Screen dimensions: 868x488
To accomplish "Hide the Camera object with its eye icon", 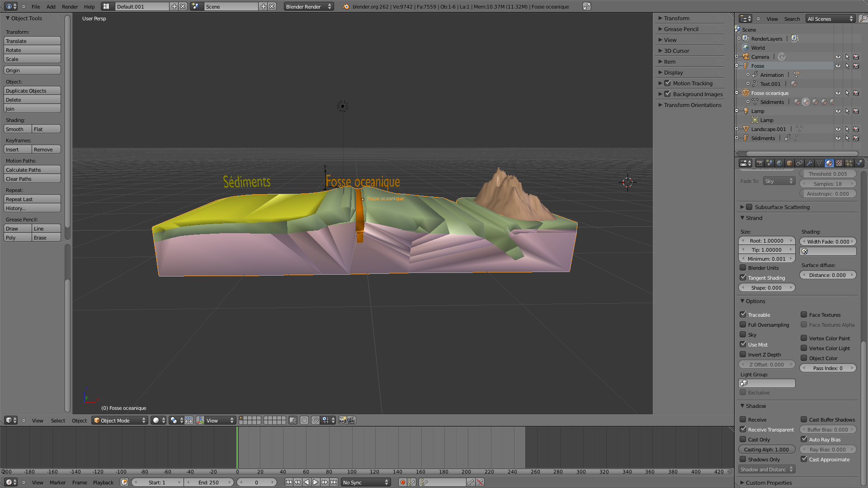I will 838,57.
